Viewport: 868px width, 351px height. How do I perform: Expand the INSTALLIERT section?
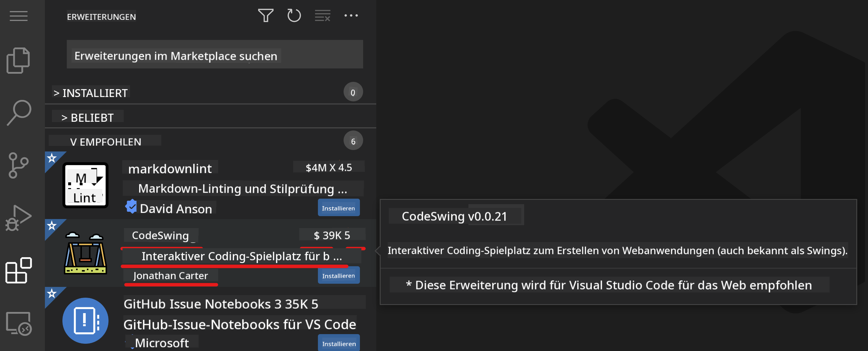click(91, 93)
